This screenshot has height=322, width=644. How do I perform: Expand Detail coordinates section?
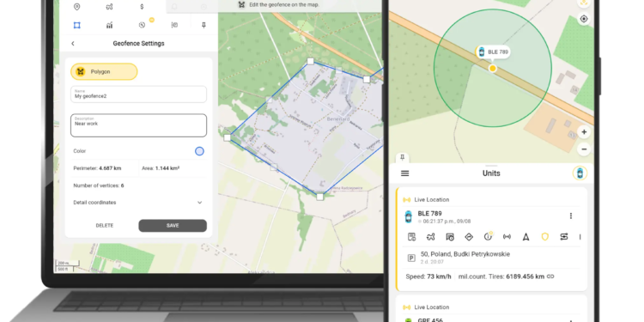point(138,203)
